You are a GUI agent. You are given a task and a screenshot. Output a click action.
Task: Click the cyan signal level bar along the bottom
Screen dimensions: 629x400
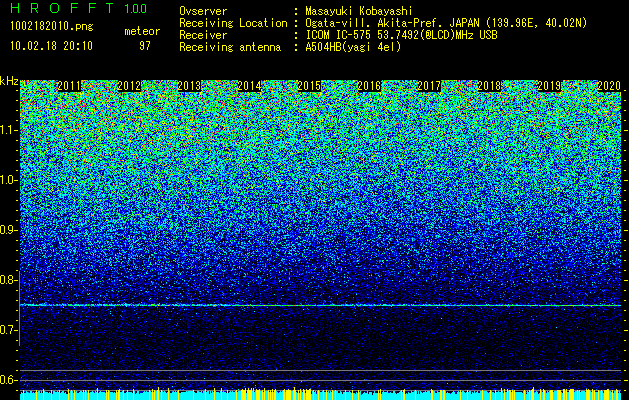[321, 394]
